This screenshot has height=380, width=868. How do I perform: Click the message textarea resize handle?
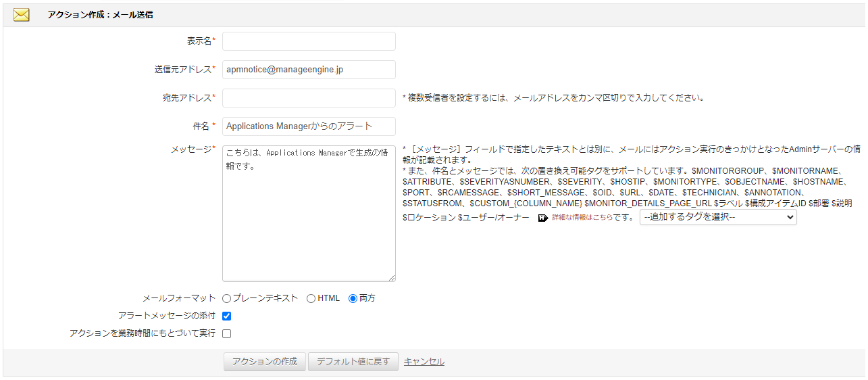391,277
